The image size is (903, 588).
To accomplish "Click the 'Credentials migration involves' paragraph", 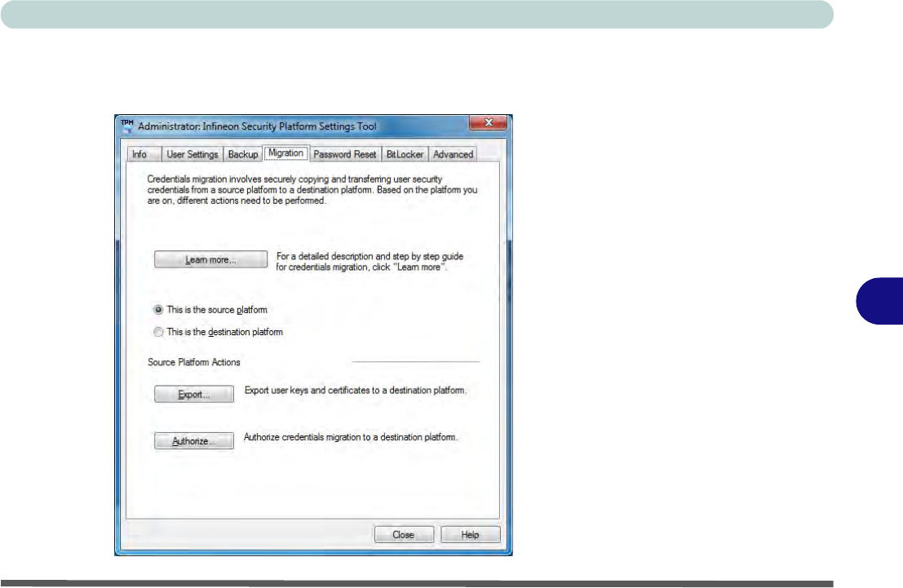I will 312,190.
